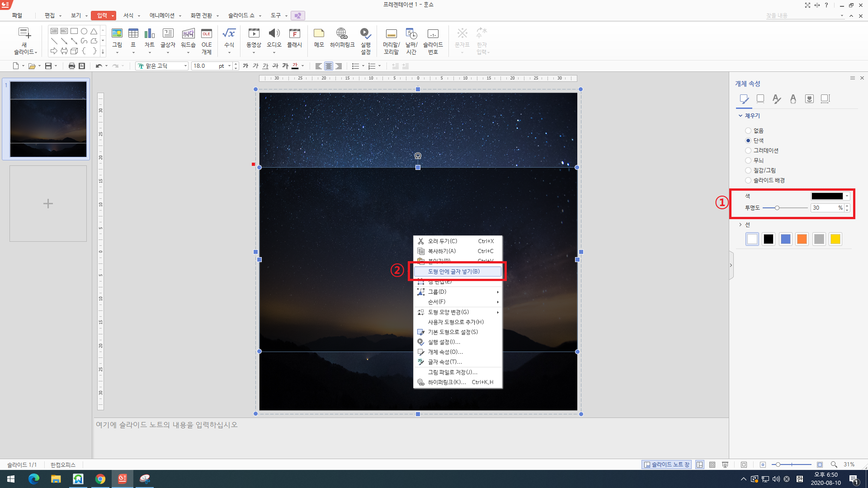
Task: Click 슬라이드 노트 창 button
Action: tap(667, 465)
